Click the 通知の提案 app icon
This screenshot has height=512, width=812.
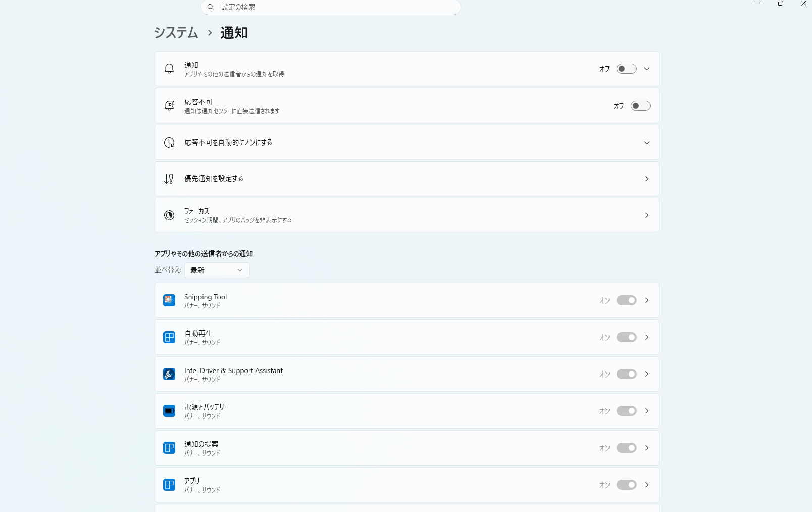point(169,448)
